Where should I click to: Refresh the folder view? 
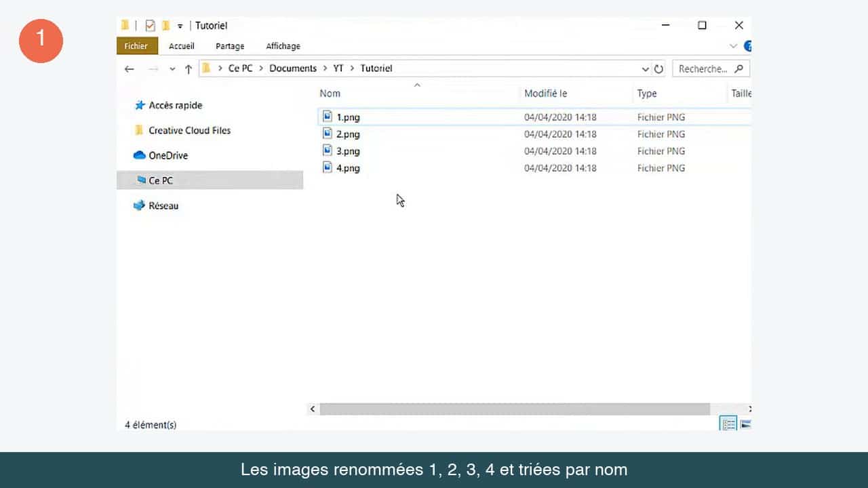[x=658, y=69]
